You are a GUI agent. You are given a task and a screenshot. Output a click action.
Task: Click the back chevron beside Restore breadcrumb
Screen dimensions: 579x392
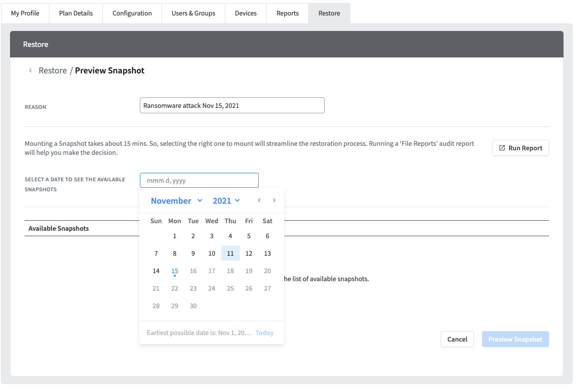tap(30, 71)
